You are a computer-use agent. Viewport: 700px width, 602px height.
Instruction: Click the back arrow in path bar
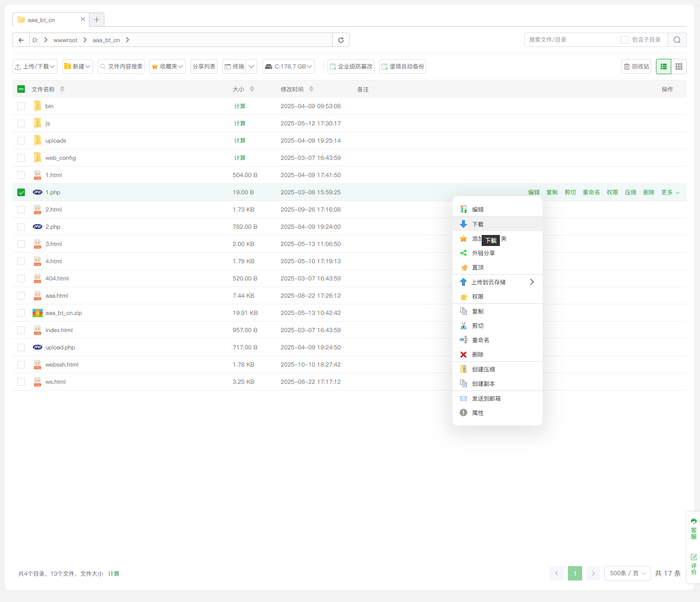[x=21, y=40]
